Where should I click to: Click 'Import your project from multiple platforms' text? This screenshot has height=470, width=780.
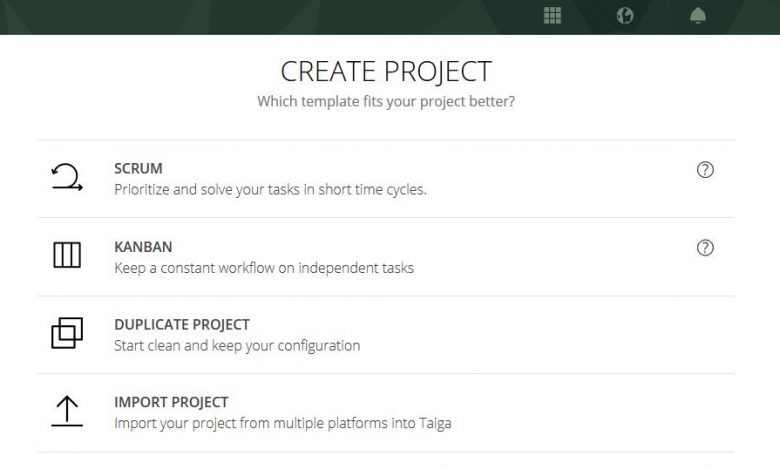coord(283,423)
